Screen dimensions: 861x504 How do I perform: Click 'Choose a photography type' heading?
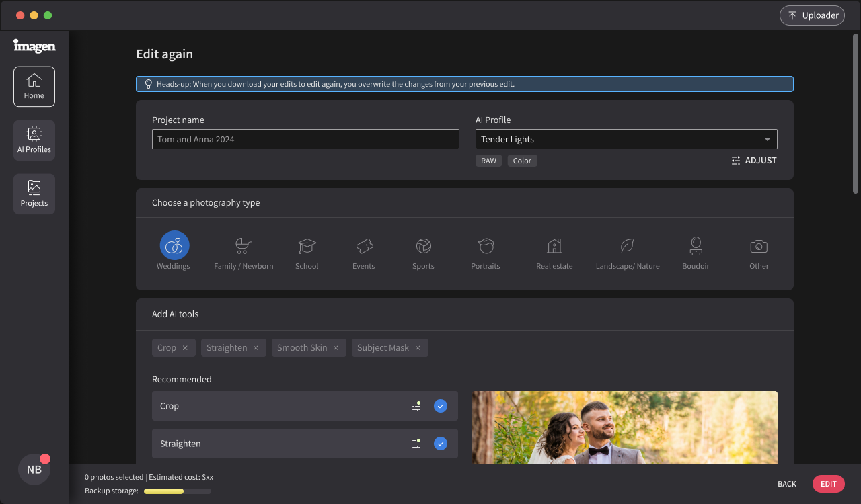(206, 202)
